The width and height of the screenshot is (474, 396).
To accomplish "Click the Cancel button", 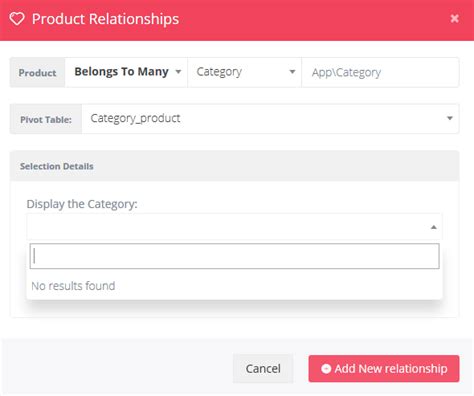I will click(x=263, y=369).
